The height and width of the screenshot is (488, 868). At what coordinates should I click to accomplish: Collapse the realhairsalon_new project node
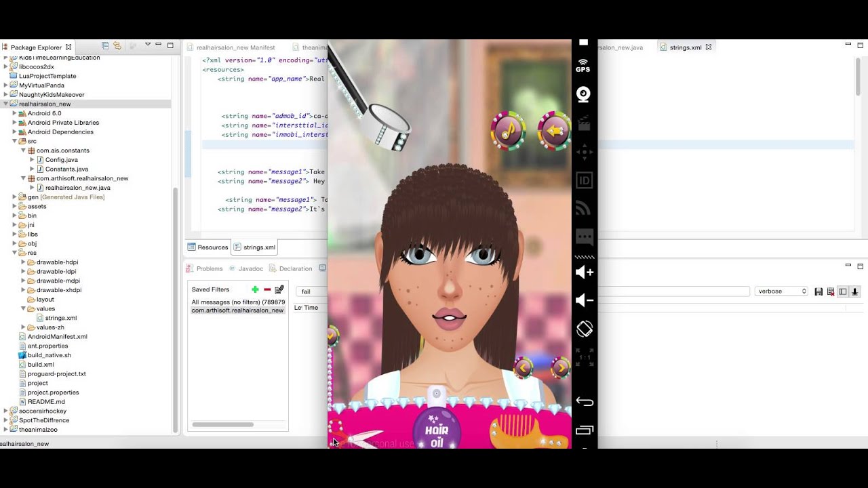click(x=6, y=104)
